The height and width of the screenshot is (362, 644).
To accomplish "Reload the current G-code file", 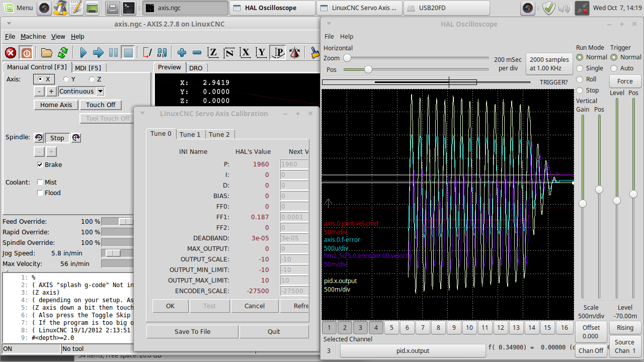I will tap(63, 53).
